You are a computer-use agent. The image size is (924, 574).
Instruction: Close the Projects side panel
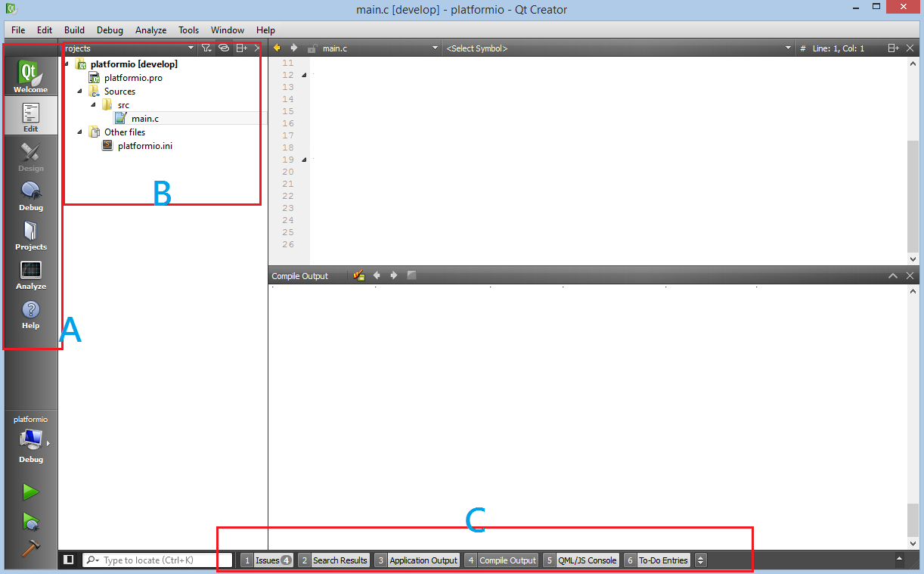[x=257, y=48]
